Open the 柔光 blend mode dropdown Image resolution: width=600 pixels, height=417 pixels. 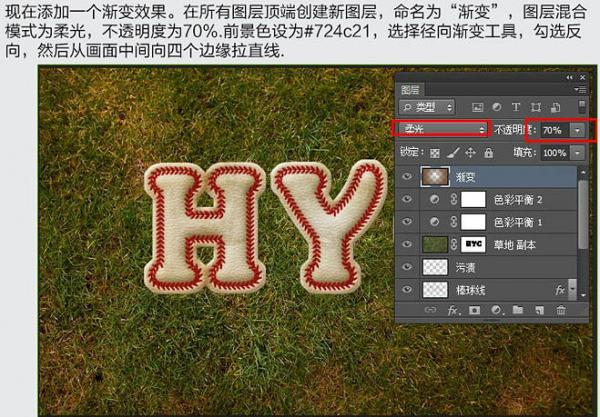(x=442, y=129)
